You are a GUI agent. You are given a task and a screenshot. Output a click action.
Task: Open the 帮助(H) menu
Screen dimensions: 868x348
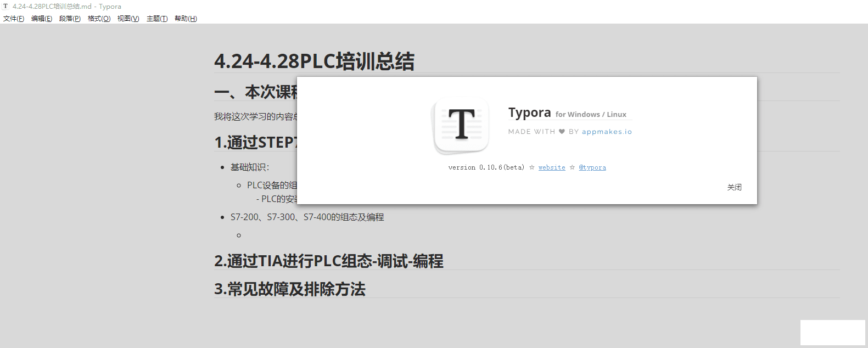coord(186,19)
